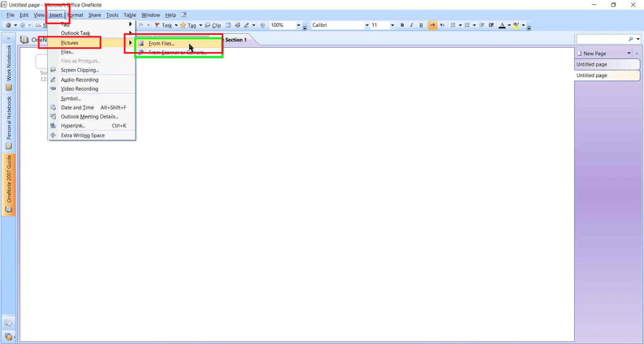Viewport: 644px width, 344px height.
Task: Open the font size dropdown
Action: [393, 26]
